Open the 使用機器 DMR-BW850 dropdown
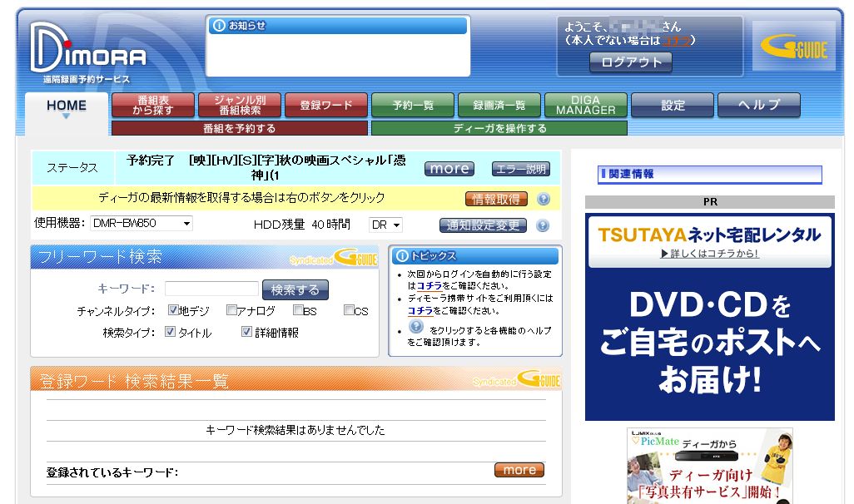 [x=141, y=223]
